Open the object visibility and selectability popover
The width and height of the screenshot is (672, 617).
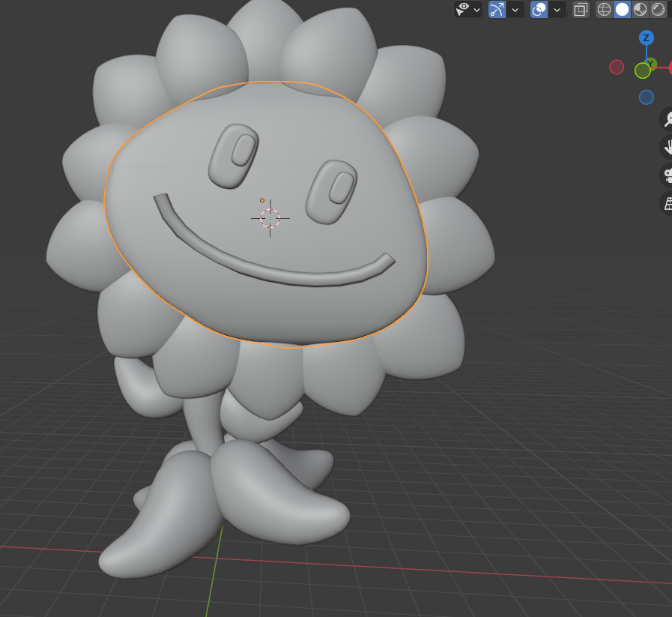463,10
